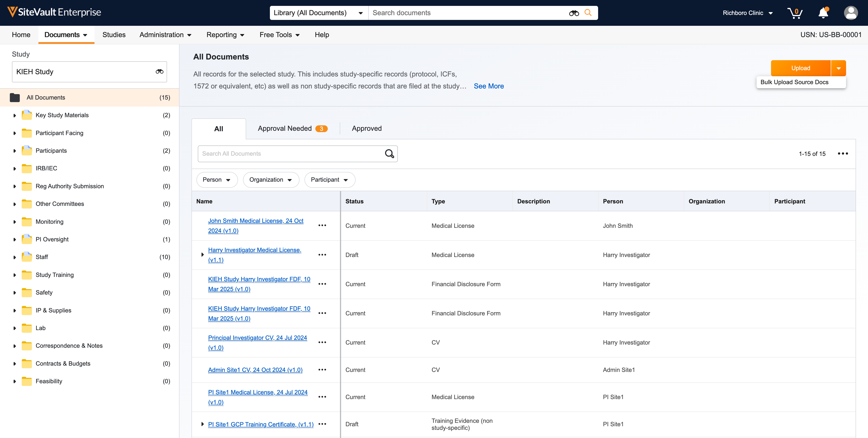The height and width of the screenshot is (438, 868).
Task: Click the magnifier in Search All Documents box
Action: tap(389, 154)
